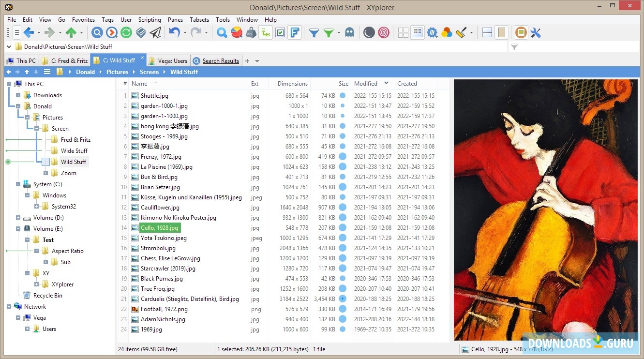Collapse the Donald folder in the tree
The height and width of the screenshot is (359, 644).
tap(18, 106)
